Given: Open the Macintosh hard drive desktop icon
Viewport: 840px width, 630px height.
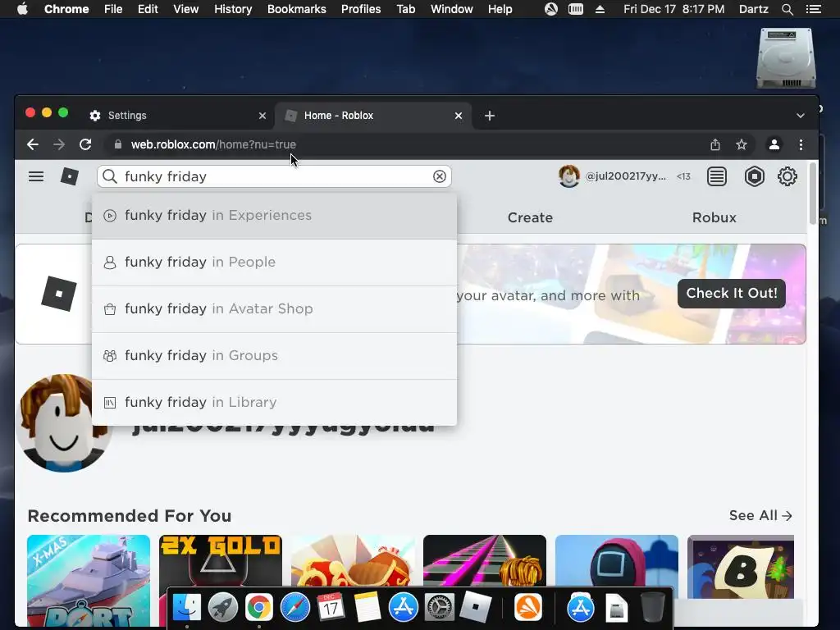Looking at the screenshot, I should coord(786,58).
